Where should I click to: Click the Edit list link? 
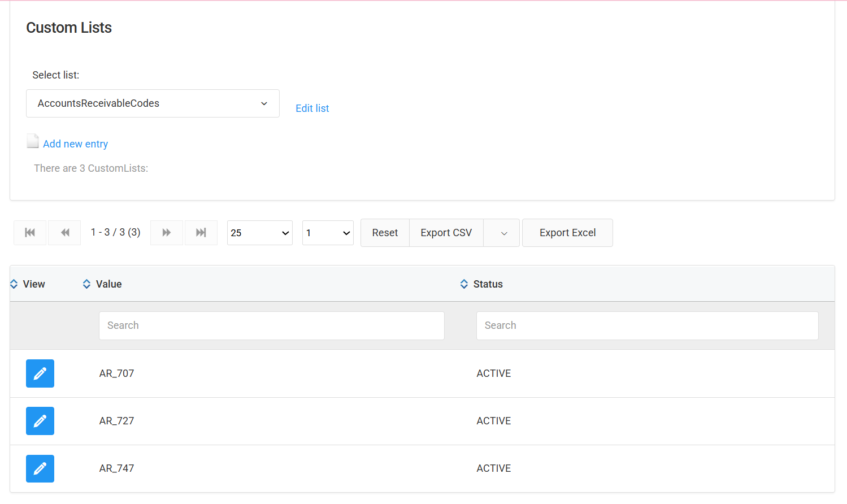pos(312,108)
